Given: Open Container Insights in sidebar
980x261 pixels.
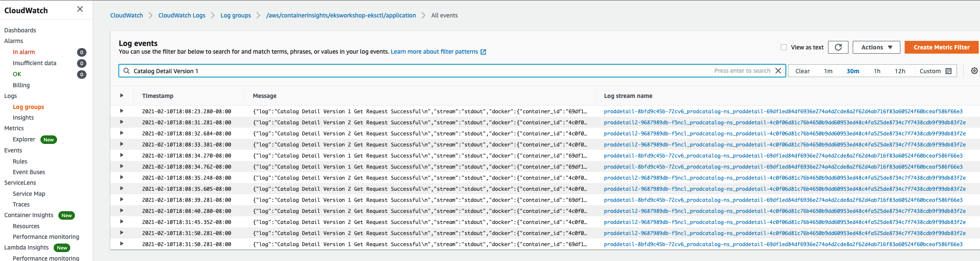Looking at the screenshot, I should tap(29, 215).
